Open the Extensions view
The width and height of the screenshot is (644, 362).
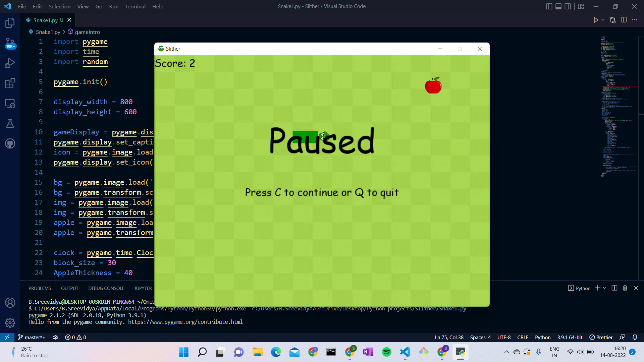pyautogui.click(x=10, y=83)
